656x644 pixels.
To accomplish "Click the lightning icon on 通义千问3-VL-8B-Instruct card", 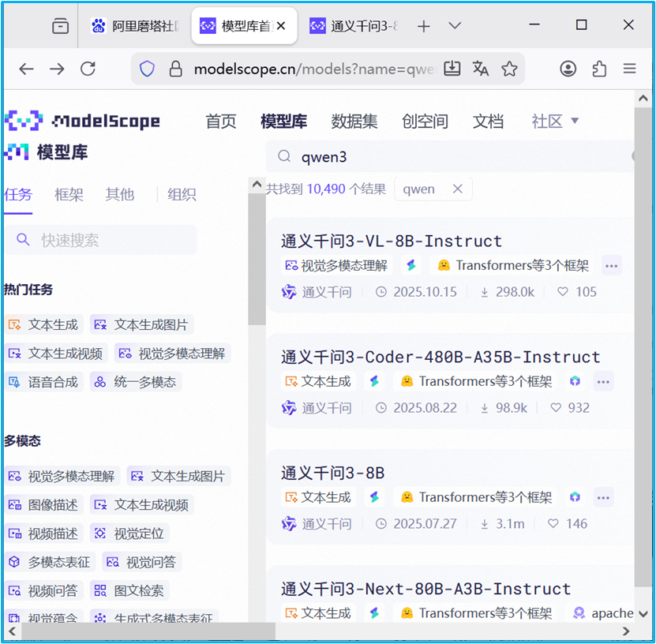I will [x=410, y=265].
